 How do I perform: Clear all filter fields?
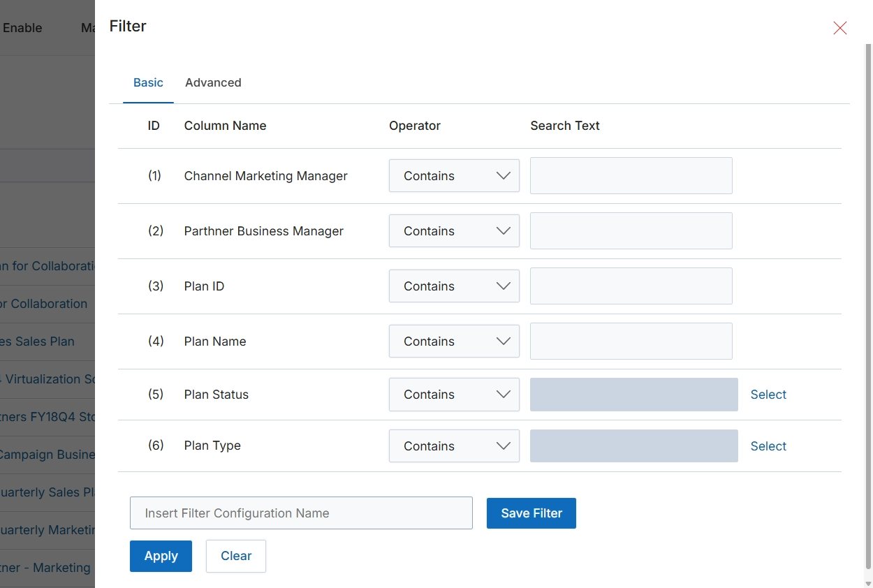click(x=236, y=556)
